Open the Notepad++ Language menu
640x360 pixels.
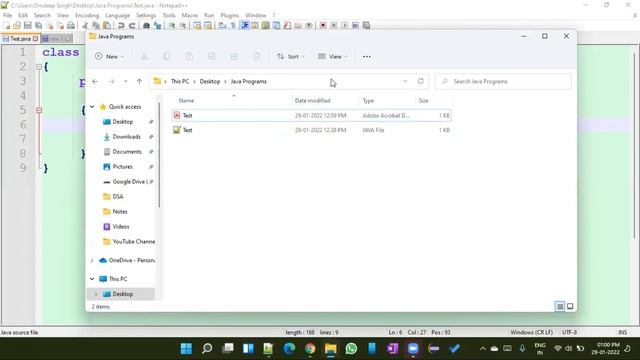point(117,15)
